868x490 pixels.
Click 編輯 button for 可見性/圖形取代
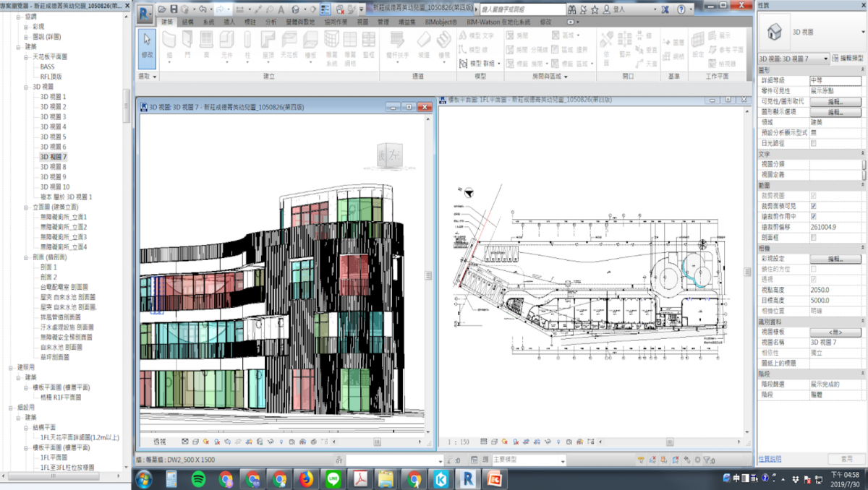point(835,102)
